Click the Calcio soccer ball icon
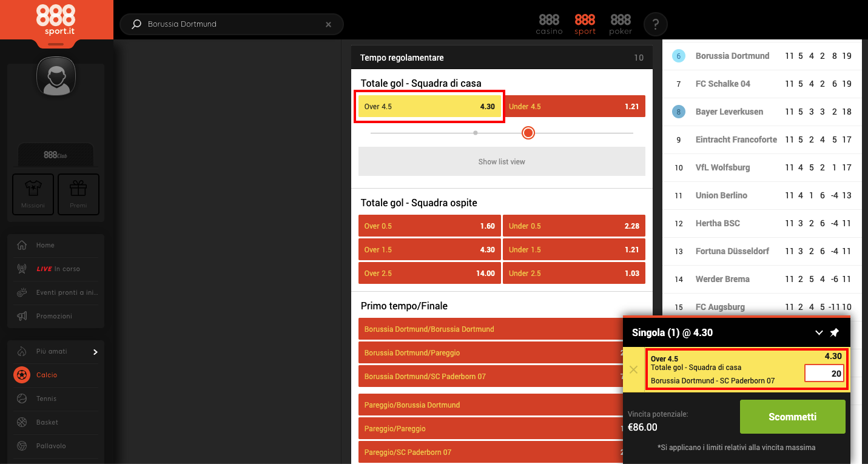Screen dimensions: 868x464 click(x=22, y=375)
